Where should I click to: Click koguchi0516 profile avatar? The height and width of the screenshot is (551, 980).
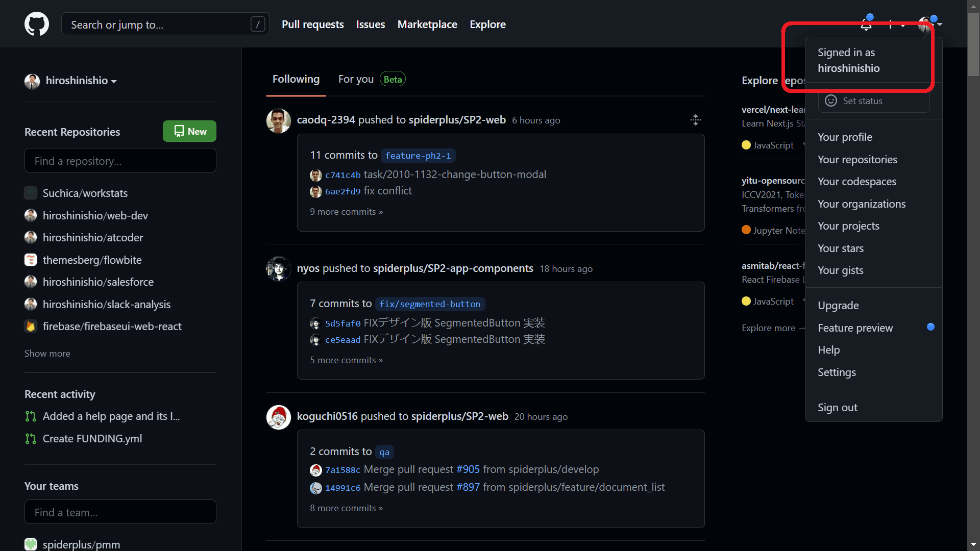click(279, 417)
